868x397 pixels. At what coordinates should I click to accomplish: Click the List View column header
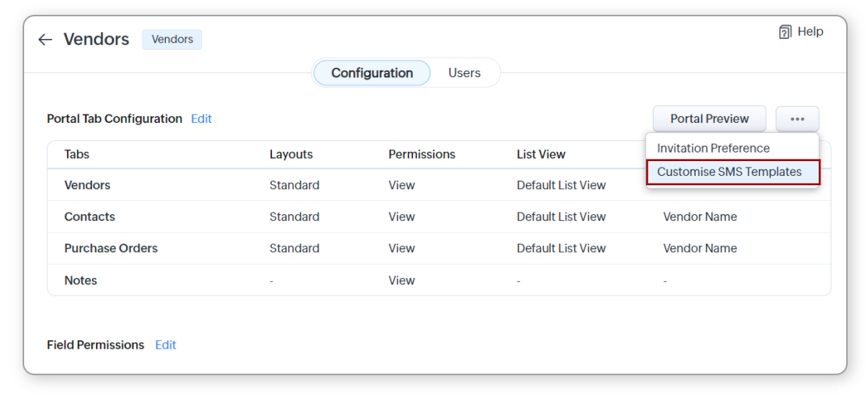click(541, 154)
